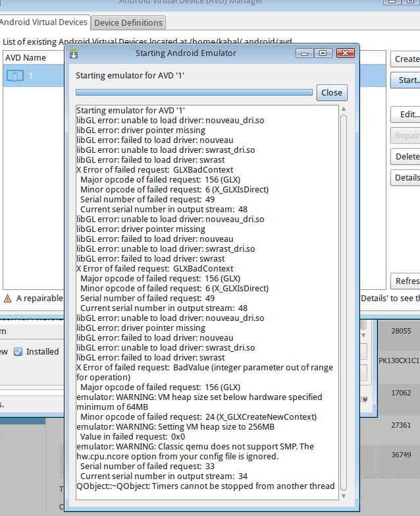This screenshot has width=420, height=516.
Task: Click the GLXBadContext error line in log
Action: click(155, 169)
